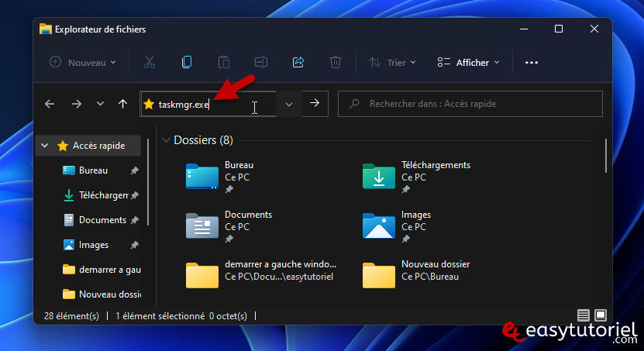Switch to details view icon in status bar
The height and width of the screenshot is (351, 644).
584,315
